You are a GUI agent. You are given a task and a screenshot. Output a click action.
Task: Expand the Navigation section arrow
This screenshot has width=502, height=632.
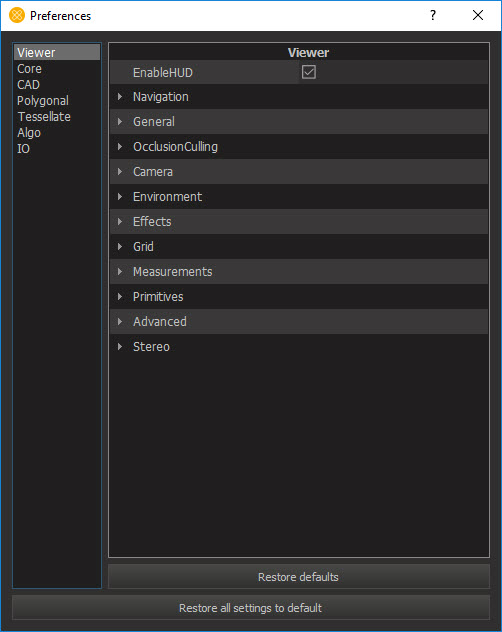(120, 97)
